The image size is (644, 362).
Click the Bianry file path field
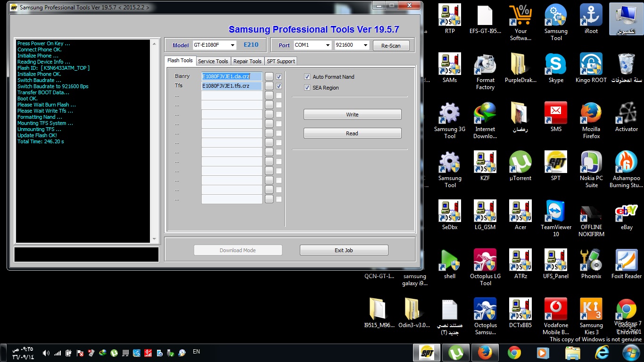tap(232, 76)
